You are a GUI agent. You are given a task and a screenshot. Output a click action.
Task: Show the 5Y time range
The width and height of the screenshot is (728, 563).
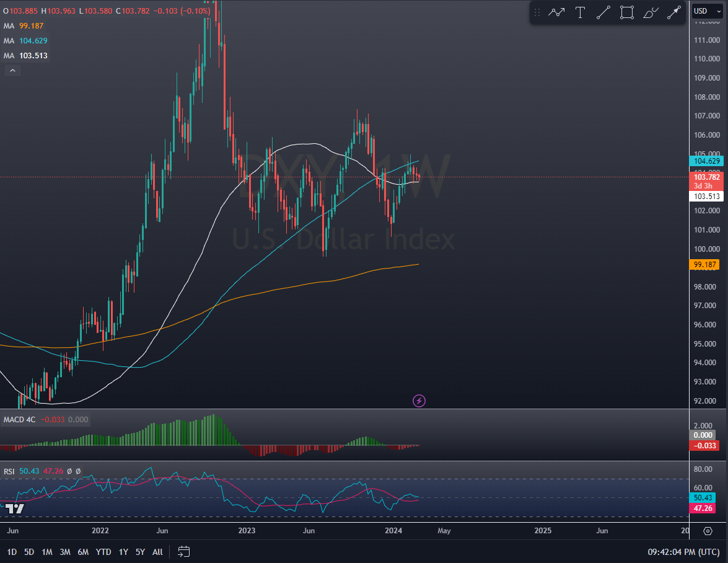click(141, 552)
